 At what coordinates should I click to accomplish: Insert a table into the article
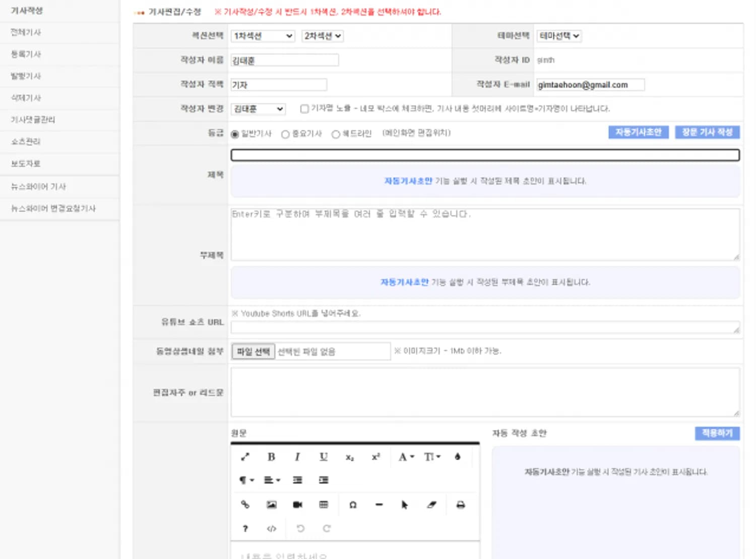click(324, 505)
